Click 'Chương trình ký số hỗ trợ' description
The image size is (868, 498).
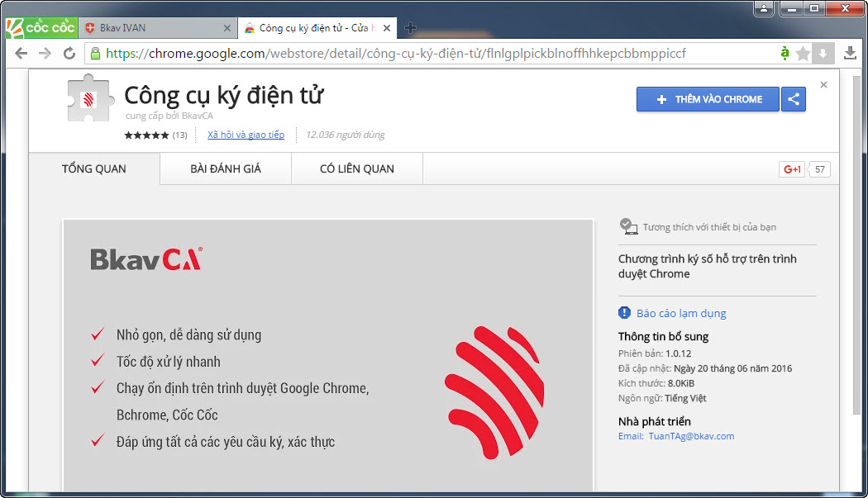[708, 266]
